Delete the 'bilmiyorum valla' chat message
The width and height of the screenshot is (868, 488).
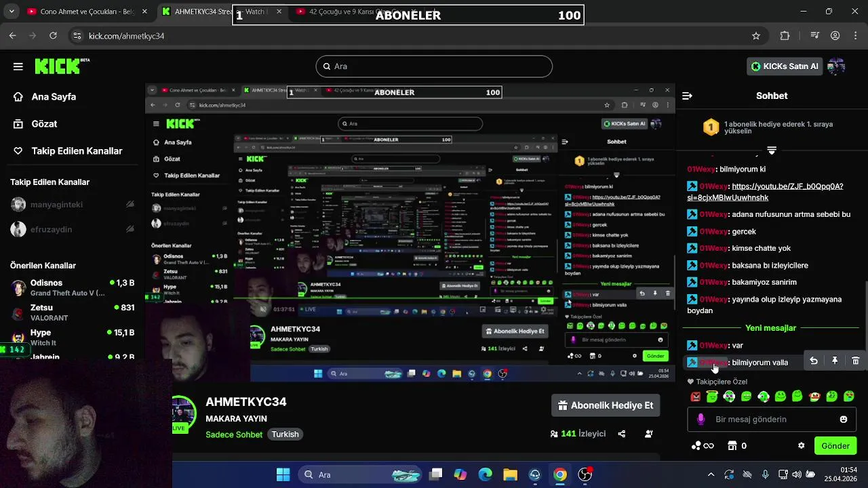tap(855, 361)
